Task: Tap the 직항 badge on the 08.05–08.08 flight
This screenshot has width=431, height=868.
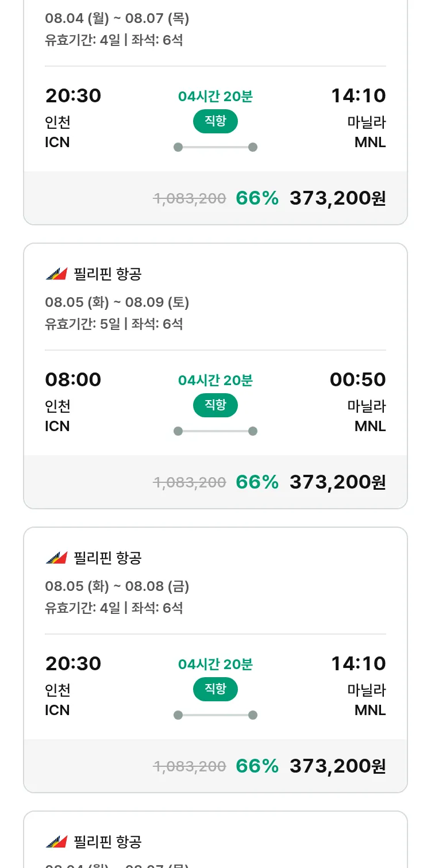Action: [x=215, y=689]
